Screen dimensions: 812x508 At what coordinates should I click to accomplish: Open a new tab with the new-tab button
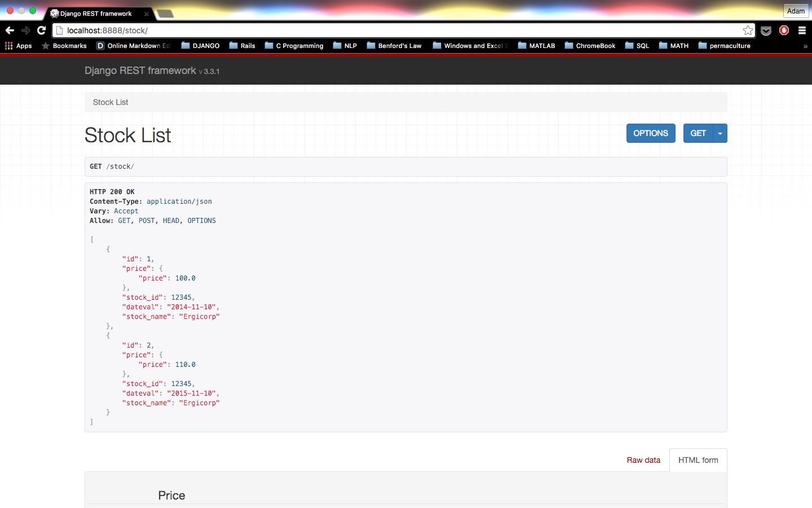(165, 14)
